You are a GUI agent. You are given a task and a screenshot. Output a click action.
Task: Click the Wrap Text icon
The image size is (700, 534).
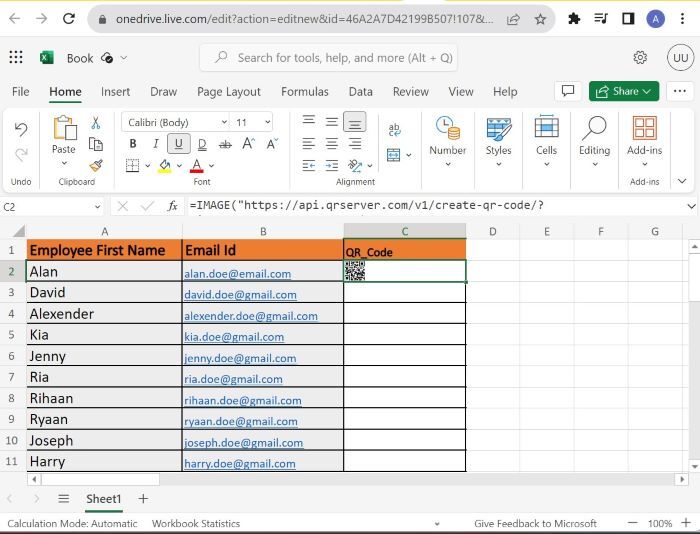click(x=394, y=129)
